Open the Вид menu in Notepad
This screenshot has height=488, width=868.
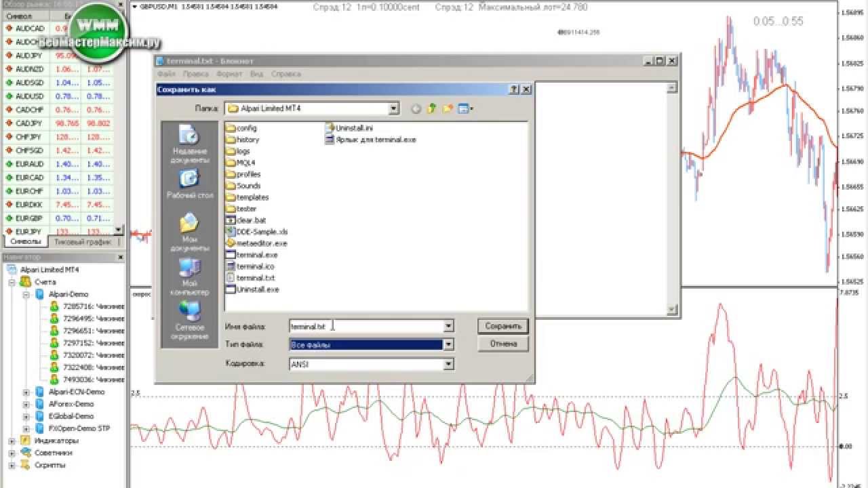pos(256,74)
